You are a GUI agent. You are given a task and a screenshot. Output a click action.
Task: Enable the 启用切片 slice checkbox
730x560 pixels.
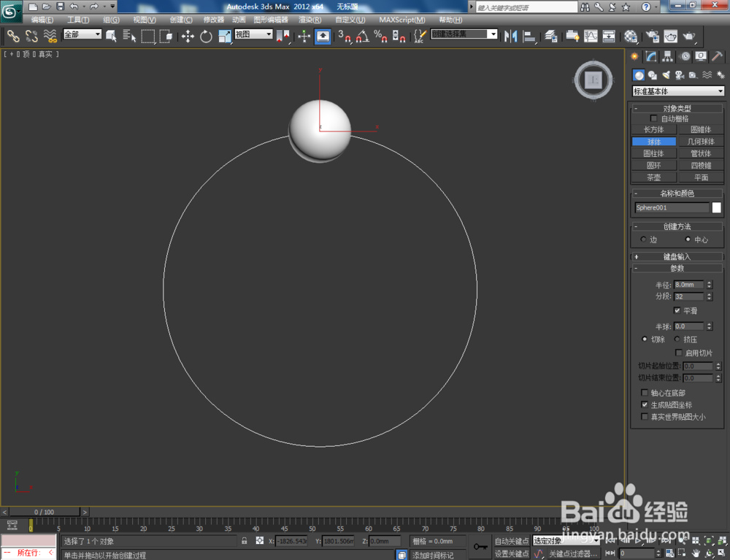coord(679,353)
